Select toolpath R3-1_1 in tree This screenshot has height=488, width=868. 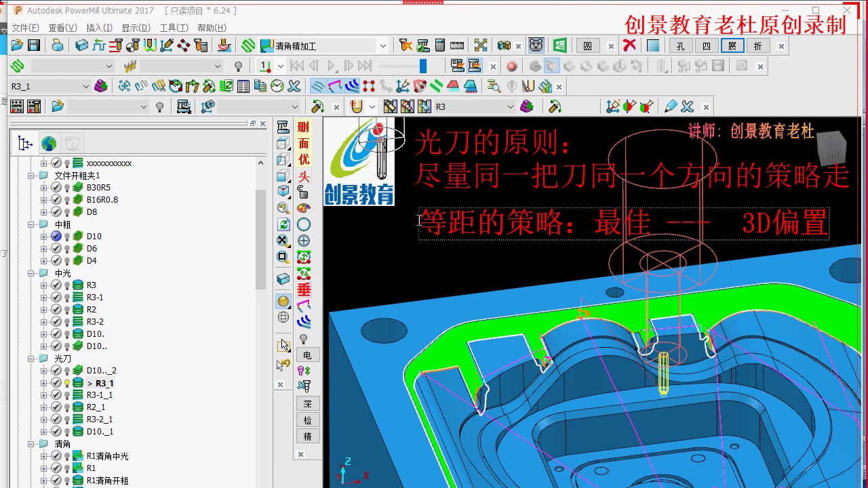coord(99,395)
